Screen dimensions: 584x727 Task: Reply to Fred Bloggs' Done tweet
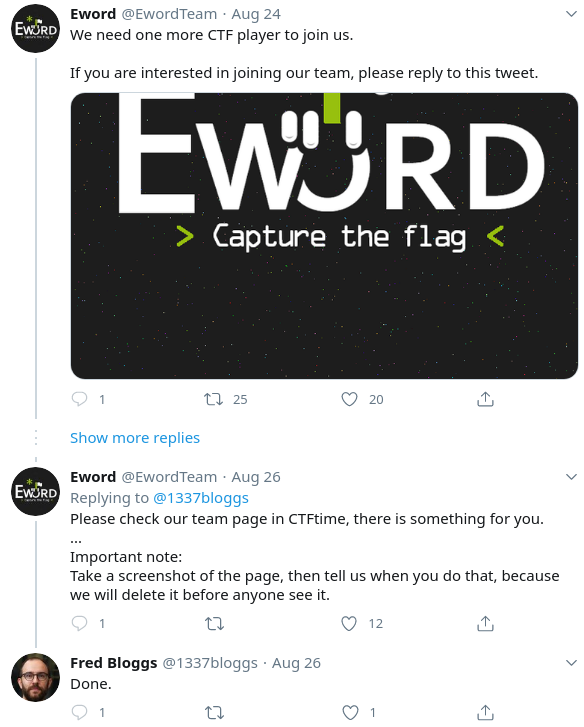point(80,712)
